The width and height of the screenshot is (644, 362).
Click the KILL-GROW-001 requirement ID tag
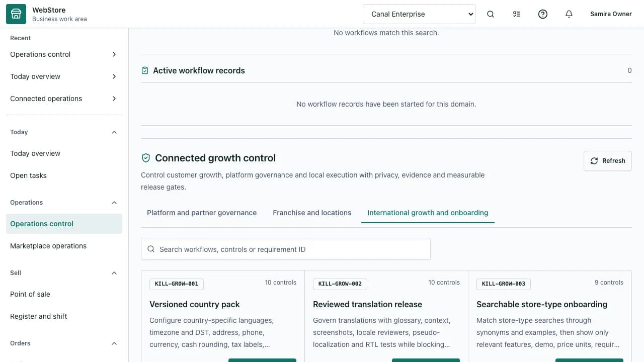click(177, 284)
